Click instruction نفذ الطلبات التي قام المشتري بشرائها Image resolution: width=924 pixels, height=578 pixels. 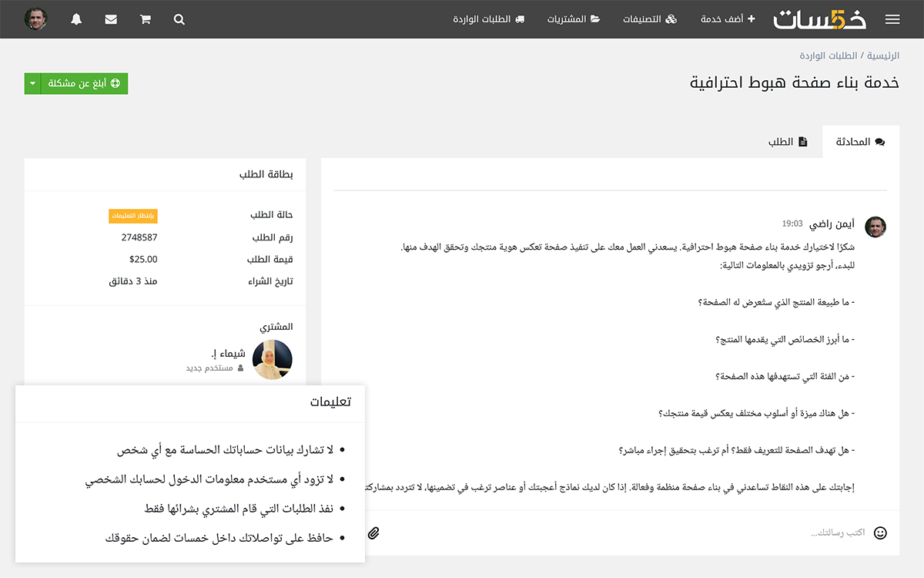pos(239,509)
